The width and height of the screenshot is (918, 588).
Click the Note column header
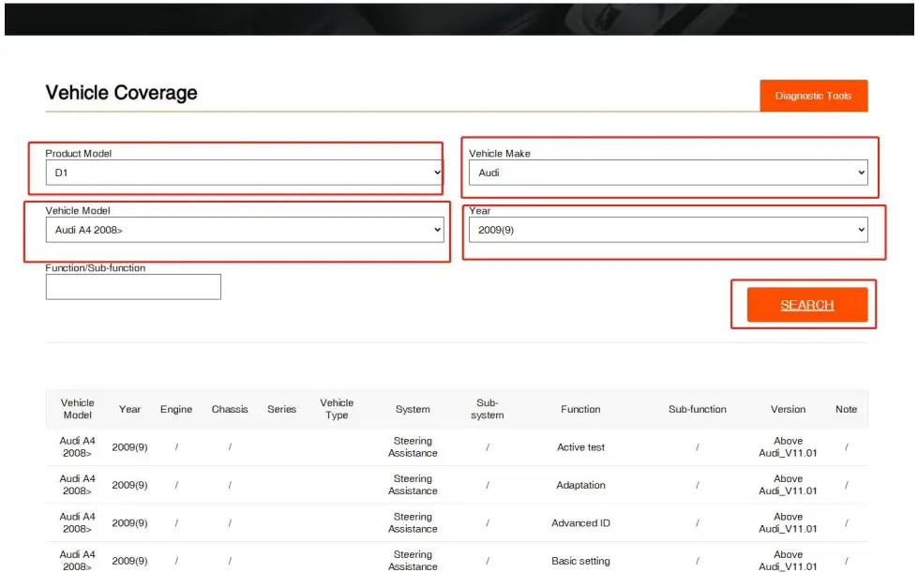[x=846, y=410]
